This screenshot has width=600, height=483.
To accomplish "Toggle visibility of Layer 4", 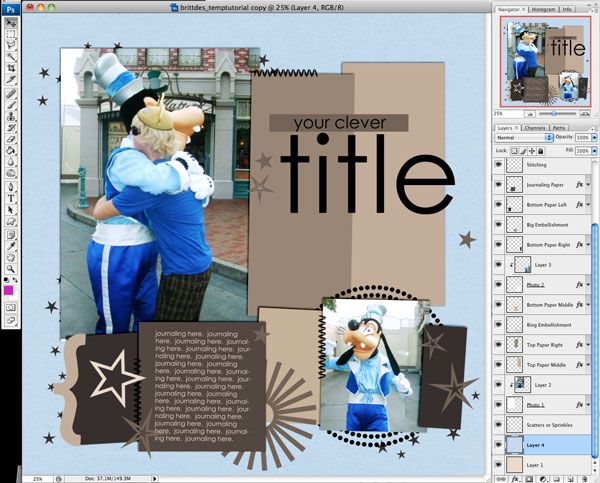I will pyautogui.click(x=498, y=445).
